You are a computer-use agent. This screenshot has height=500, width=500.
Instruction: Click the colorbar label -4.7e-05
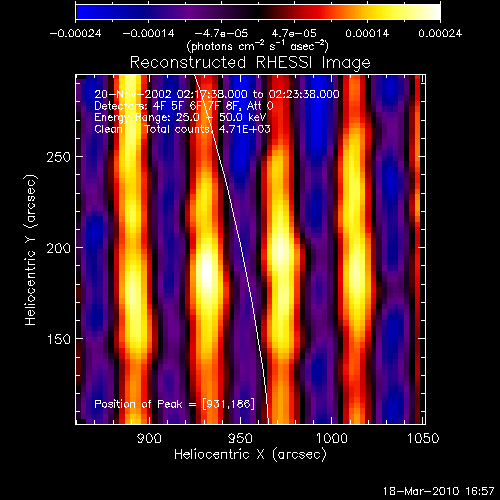pyautogui.click(x=221, y=33)
